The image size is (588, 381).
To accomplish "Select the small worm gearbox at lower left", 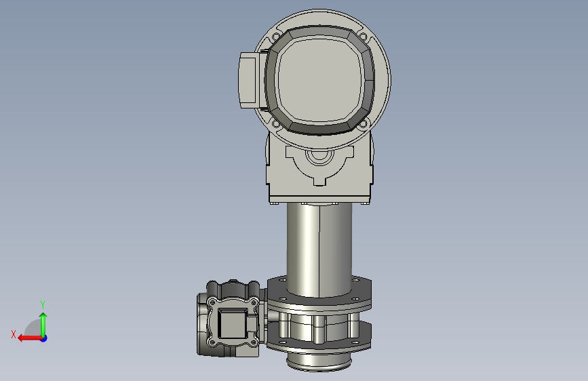I will (x=229, y=319).
